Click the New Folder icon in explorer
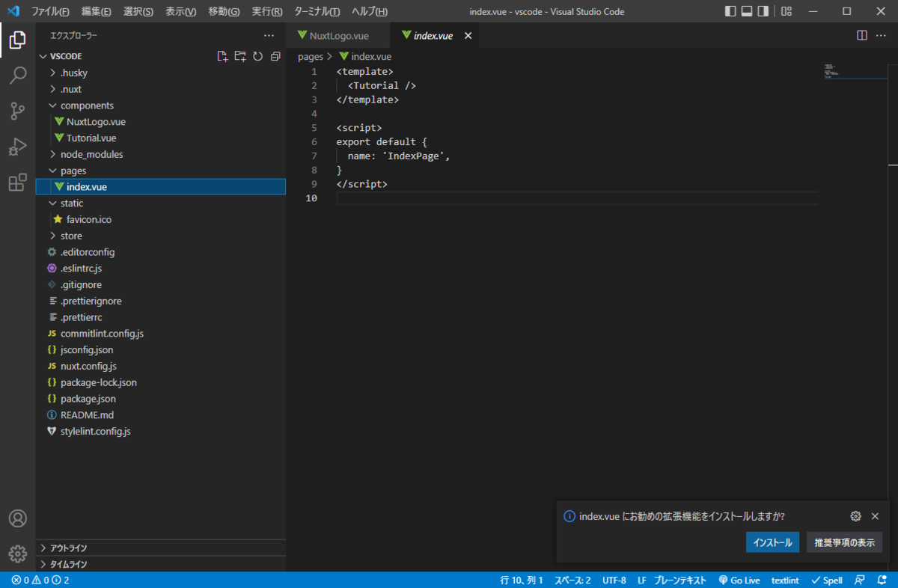Screen dimensions: 898x588 240,56
